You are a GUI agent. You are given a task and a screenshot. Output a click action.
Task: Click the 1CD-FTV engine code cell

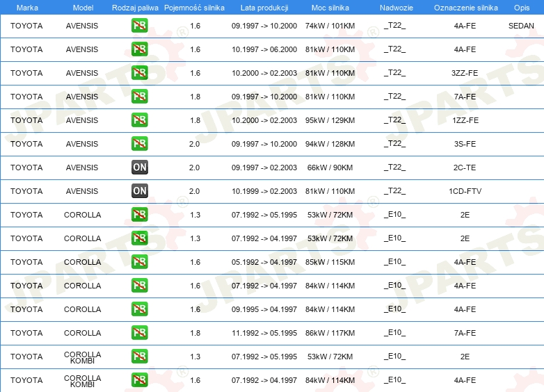(x=465, y=191)
